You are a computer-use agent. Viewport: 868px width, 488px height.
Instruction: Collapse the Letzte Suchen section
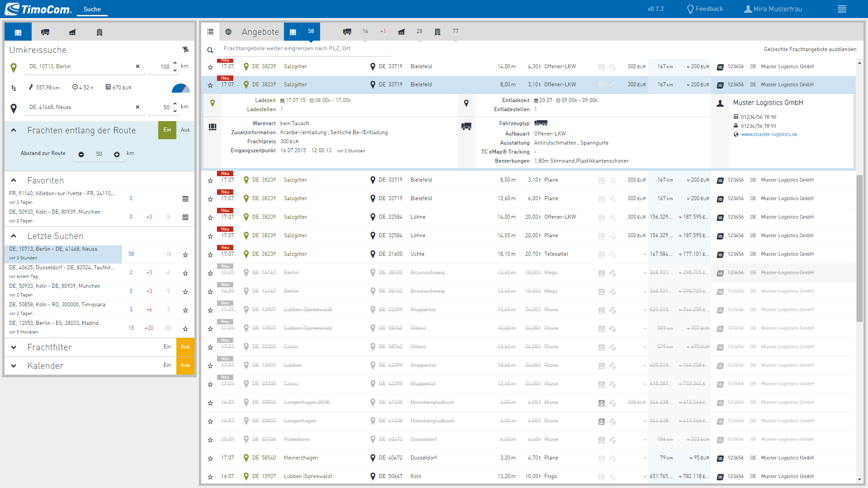[x=14, y=236]
